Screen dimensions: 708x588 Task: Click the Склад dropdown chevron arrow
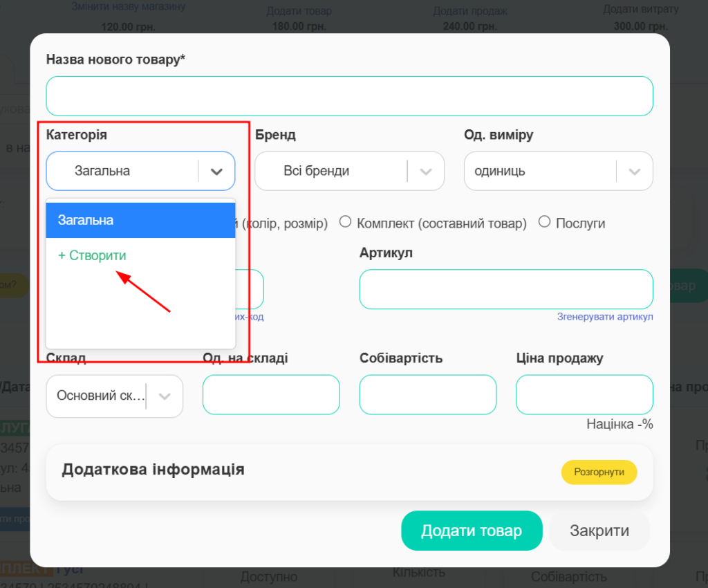pyautogui.click(x=165, y=396)
